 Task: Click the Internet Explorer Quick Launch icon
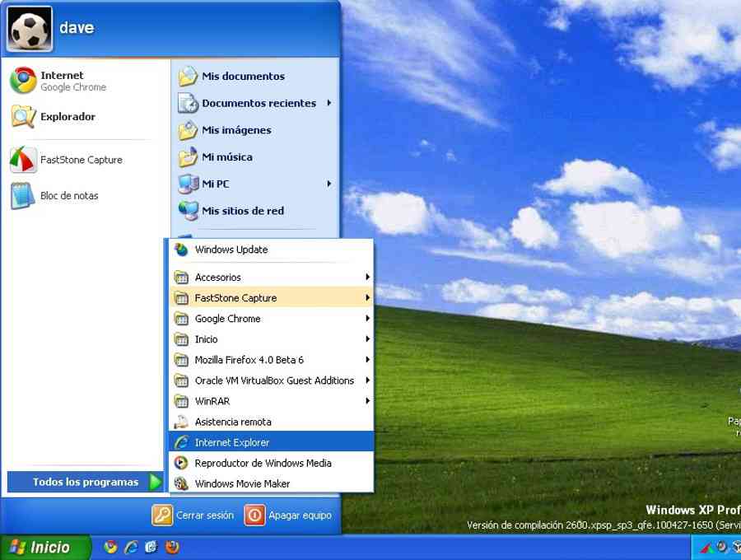[131, 548]
